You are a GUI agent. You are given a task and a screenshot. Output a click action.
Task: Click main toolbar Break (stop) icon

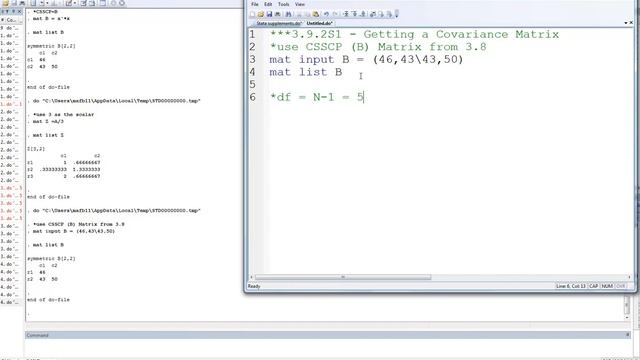click(122, 3)
